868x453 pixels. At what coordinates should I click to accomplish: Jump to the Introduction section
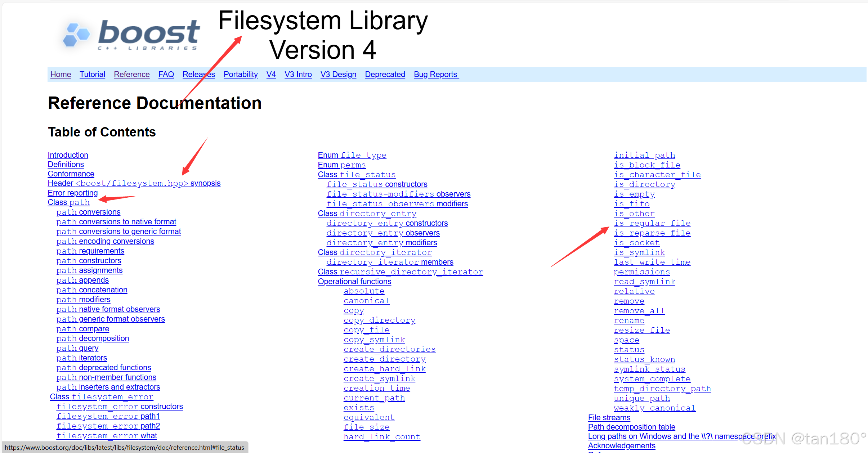click(68, 155)
